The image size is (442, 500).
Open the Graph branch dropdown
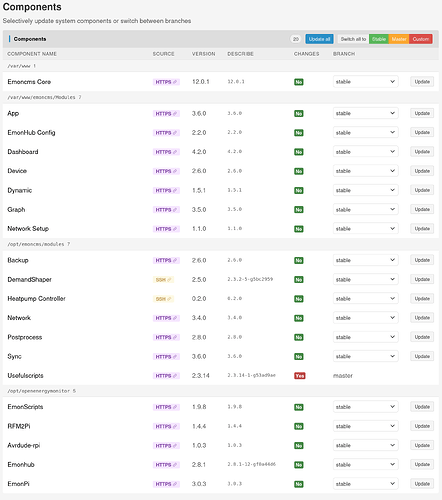point(365,210)
